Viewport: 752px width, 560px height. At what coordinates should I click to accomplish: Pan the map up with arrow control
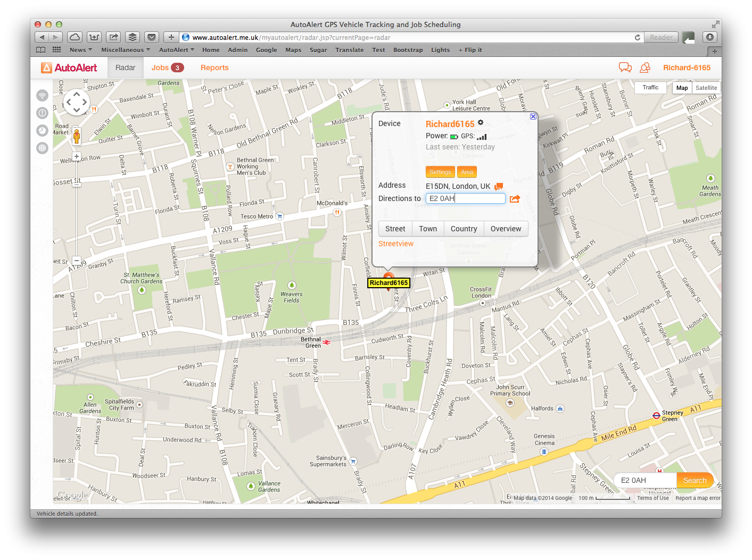[77, 94]
